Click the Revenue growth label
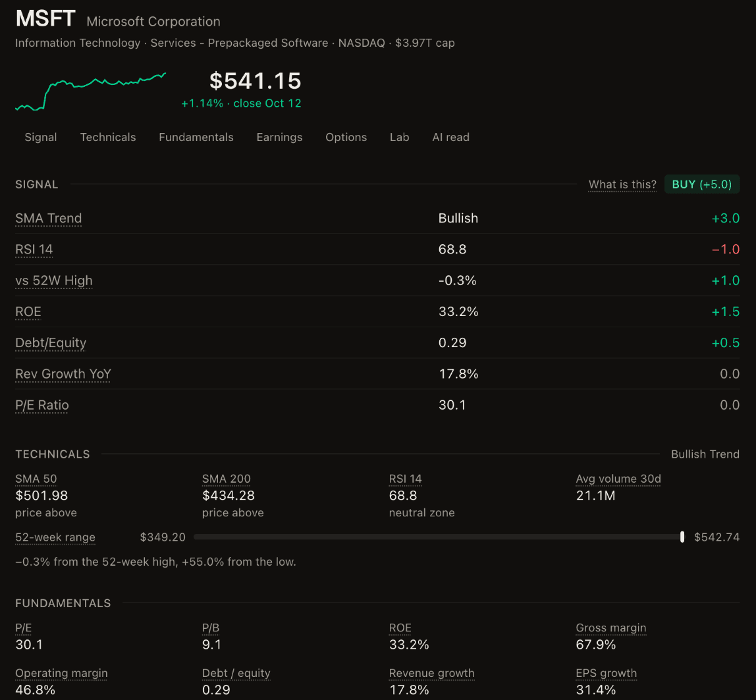This screenshot has height=700, width=756. (432, 673)
